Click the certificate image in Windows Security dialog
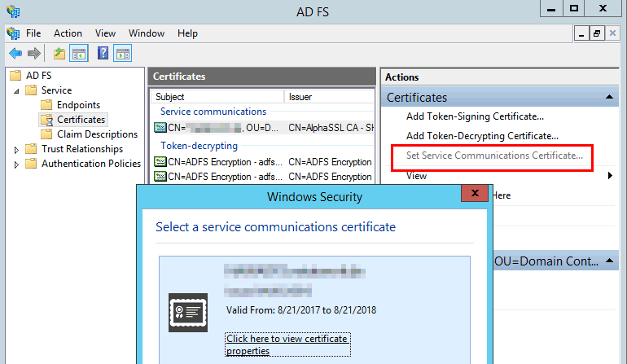The height and width of the screenshot is (364, 627). tap(188, 313)
